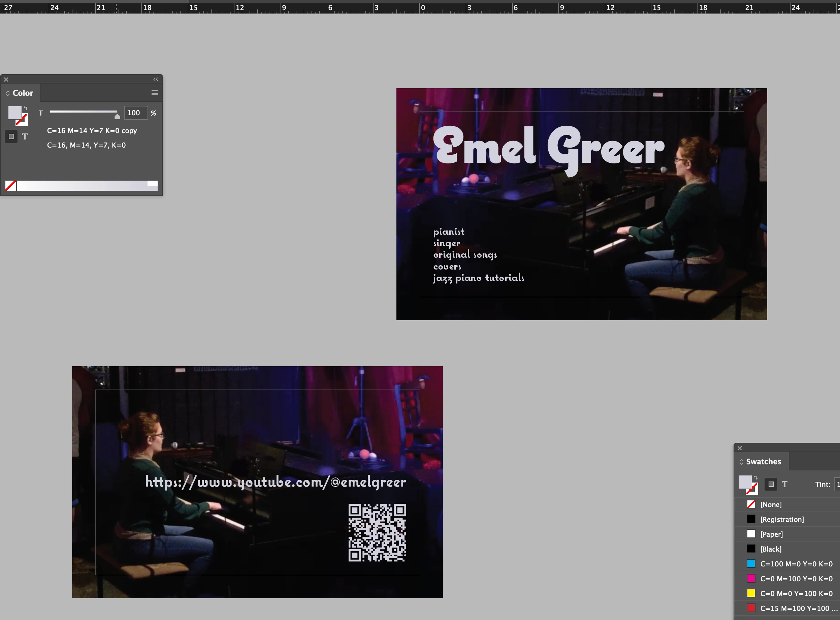The image size is (840, 620).
Task: Click the Swatches panel tab
Action: (x=763, y=462)
